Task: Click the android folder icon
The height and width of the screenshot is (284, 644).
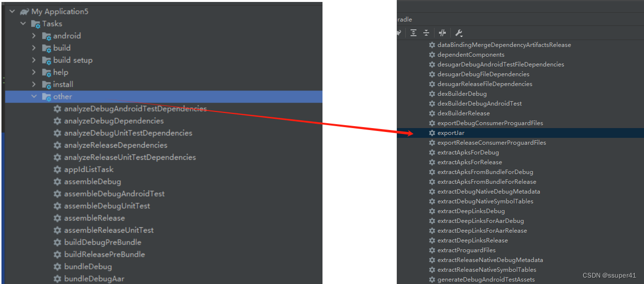Action: pos(46,36)
